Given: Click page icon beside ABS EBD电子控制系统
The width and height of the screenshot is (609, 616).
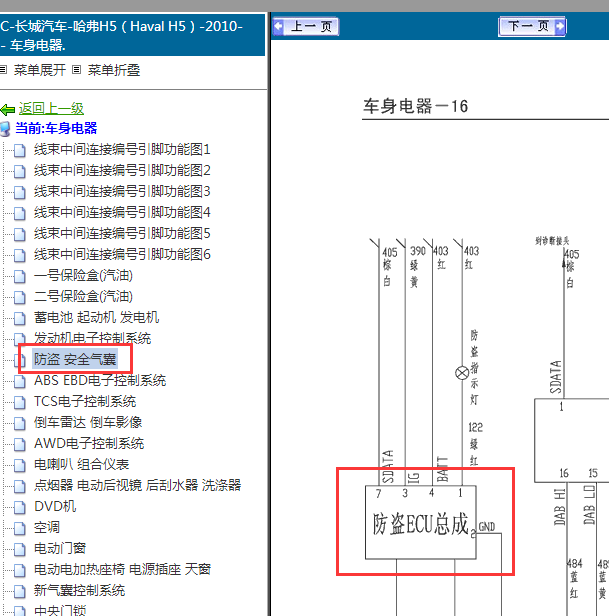Looking at the screenshot, I should (x=20, y=381).
